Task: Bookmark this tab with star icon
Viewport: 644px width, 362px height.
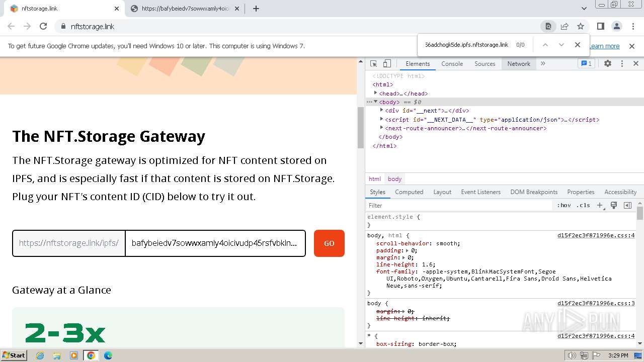Action: (581, 26)
